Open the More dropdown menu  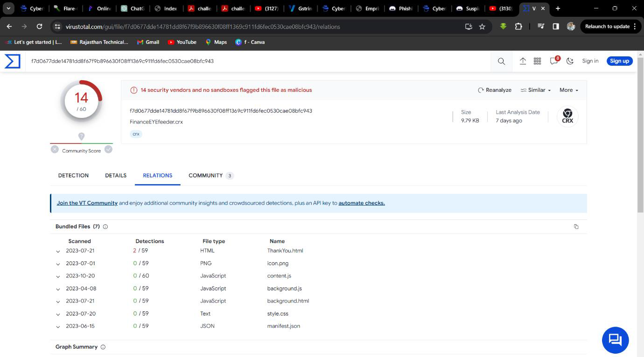tap(568, 90)
